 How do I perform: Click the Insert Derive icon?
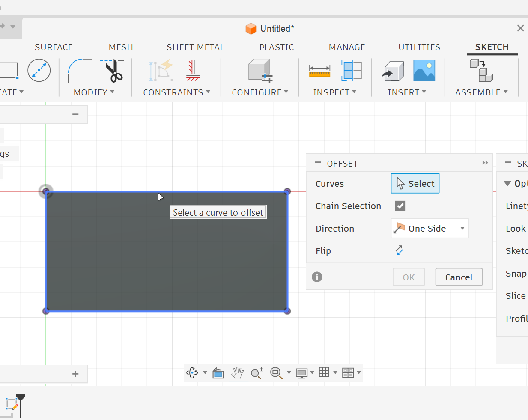click(x=393, y=71)
